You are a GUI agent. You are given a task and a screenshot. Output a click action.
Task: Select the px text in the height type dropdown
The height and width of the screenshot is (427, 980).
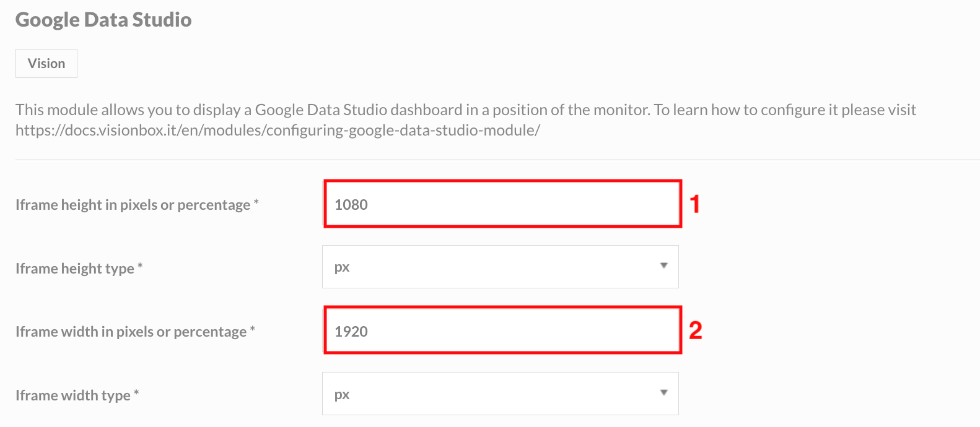click(343, 266)
